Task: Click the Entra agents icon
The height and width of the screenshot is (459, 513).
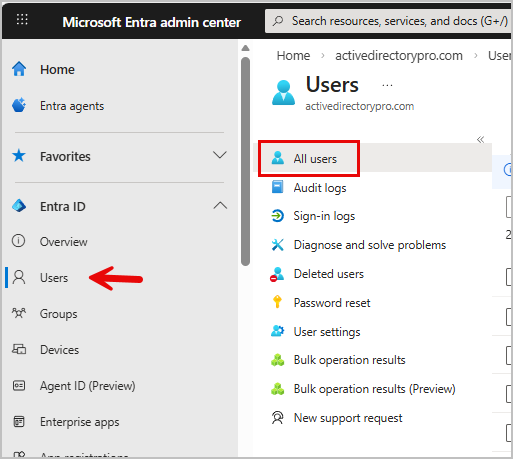Action: (x=19, y=105)
